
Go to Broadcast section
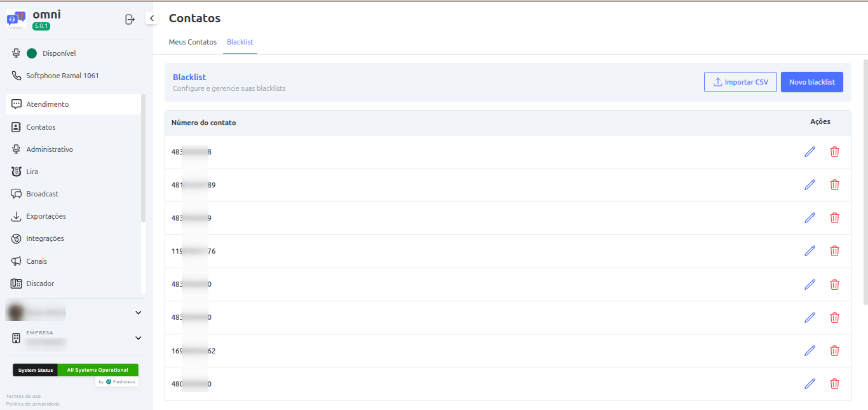tap(42, 194)
